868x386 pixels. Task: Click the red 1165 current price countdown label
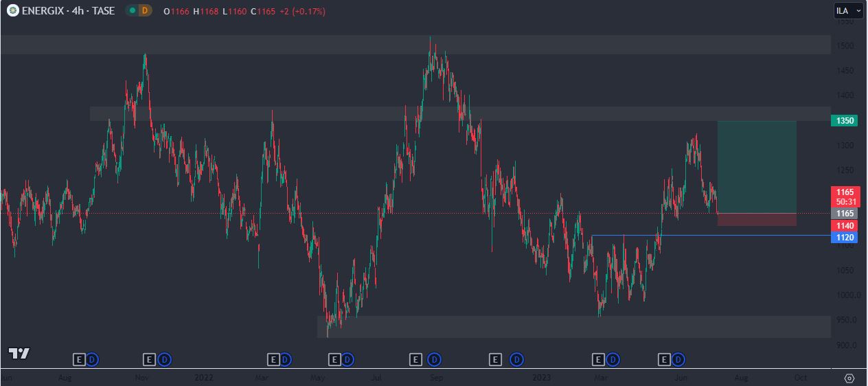coord(844,197)
